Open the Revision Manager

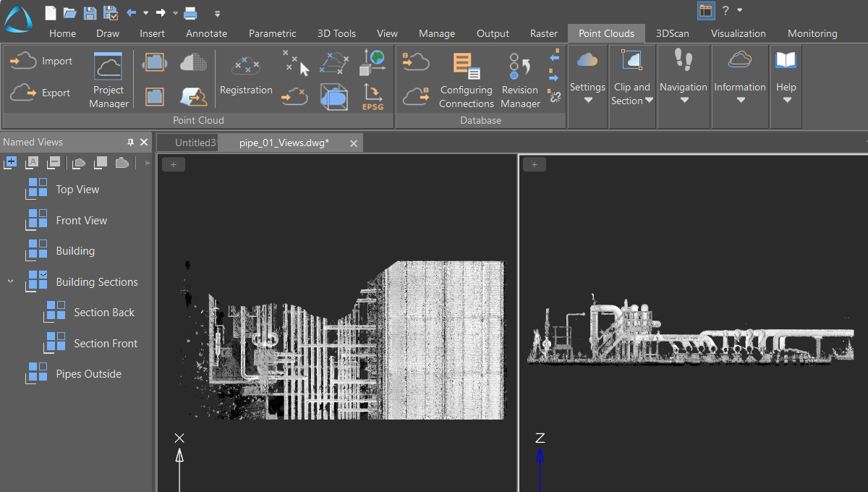tap(520, 80)
